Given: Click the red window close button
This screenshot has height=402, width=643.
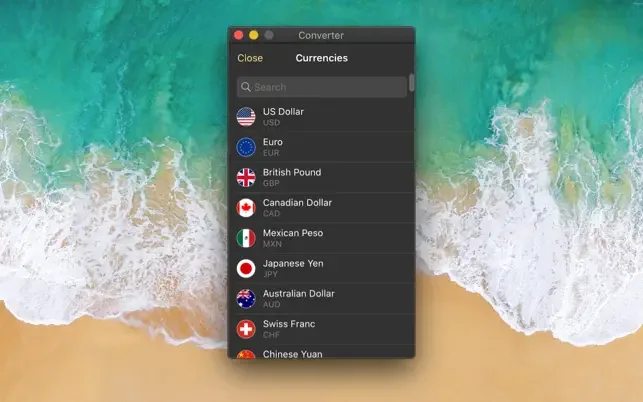Looking at the screenshot, I should point(238,35).
